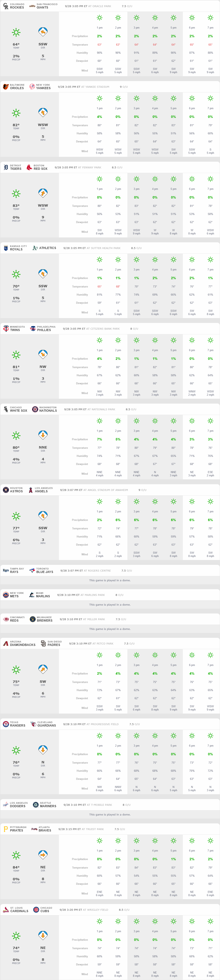Click the 1 pm sun icon in Astros-Angels forecast
This screenshot has height=980, width=220.
tap(100, 501)
